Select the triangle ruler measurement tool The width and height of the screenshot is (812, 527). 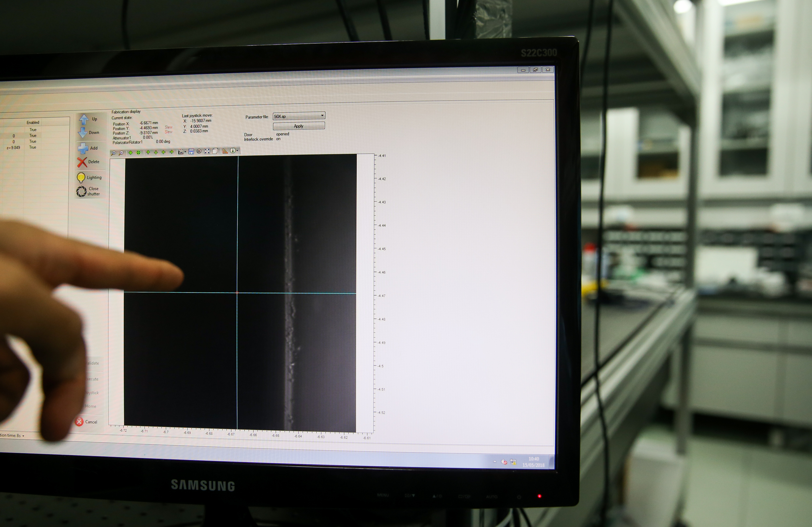tap(225, 151)
